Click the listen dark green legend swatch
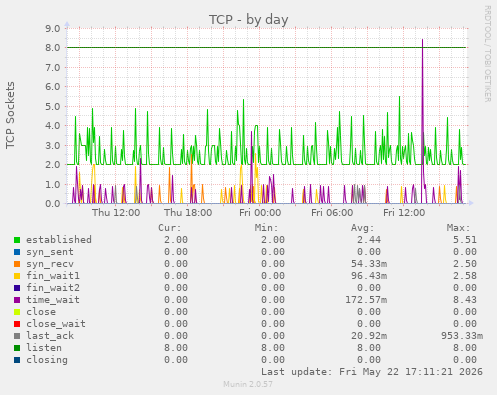 (17, 348)
